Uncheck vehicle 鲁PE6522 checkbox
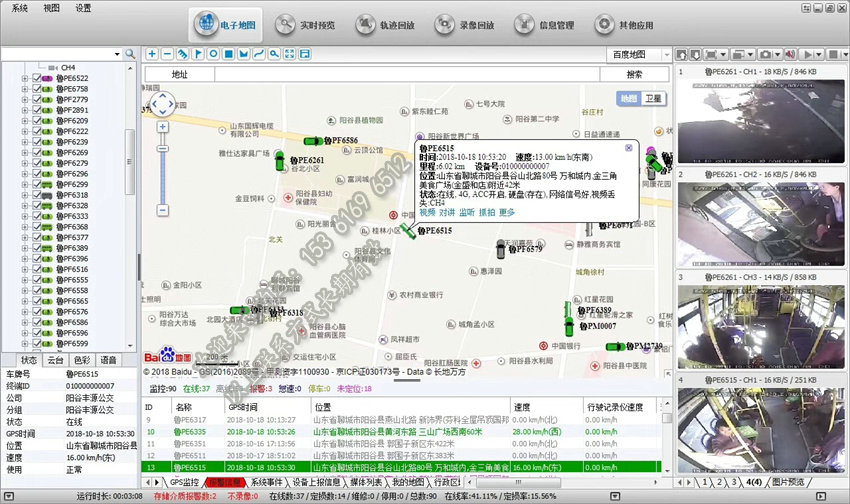Viewport: 850px width, 504px height. tap(36, 78)
